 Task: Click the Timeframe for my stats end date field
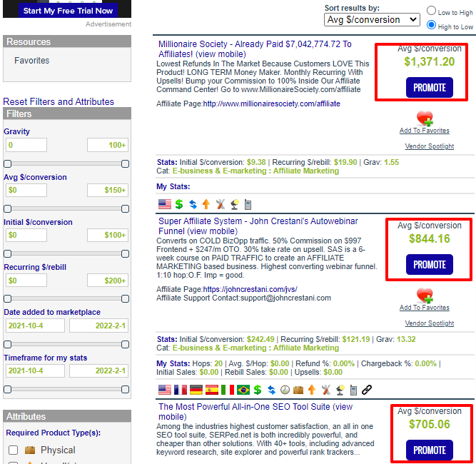tap(99, 370)
